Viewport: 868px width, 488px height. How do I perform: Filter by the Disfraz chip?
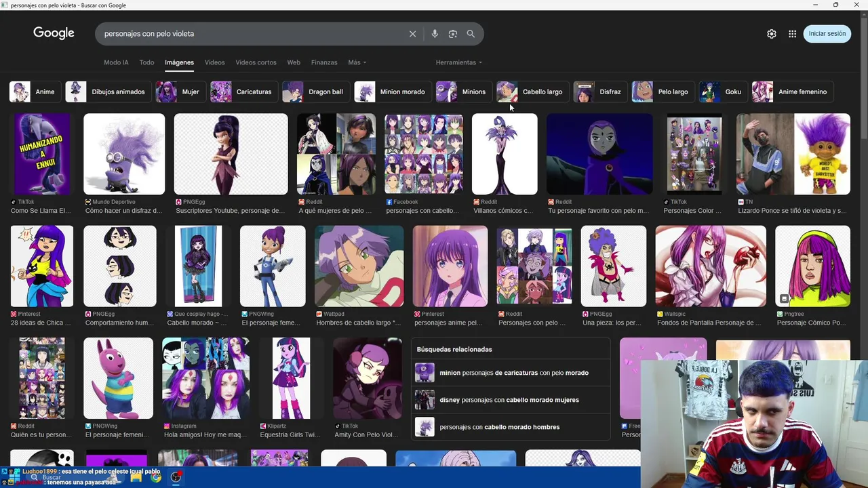point(600,91)
